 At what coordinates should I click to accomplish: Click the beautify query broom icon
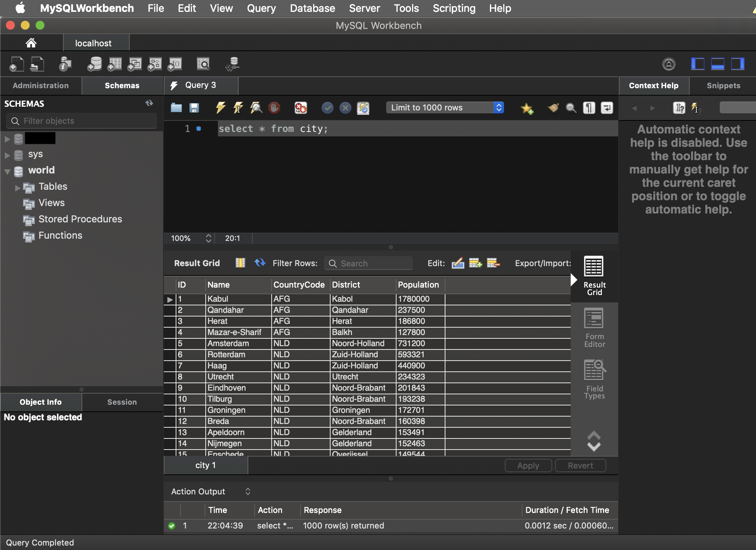click(553, 108)
